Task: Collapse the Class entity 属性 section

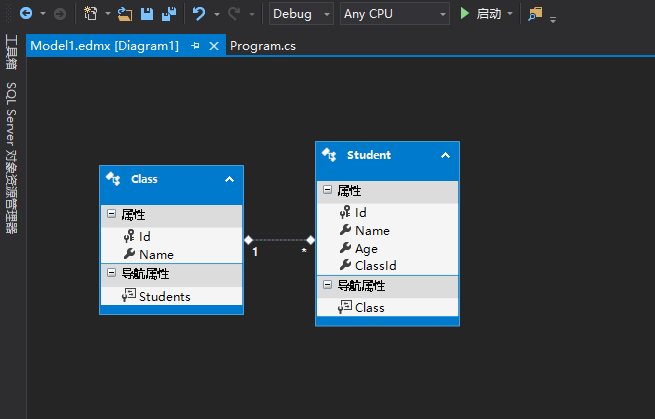Action: click(111, 214)
